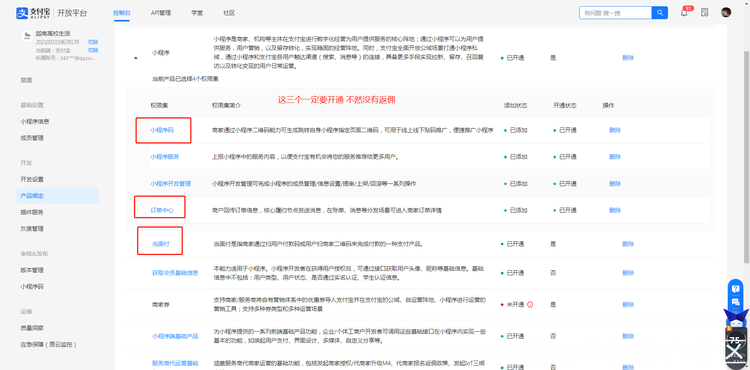Switch to the 控制台 tab

tap(121, 13)
